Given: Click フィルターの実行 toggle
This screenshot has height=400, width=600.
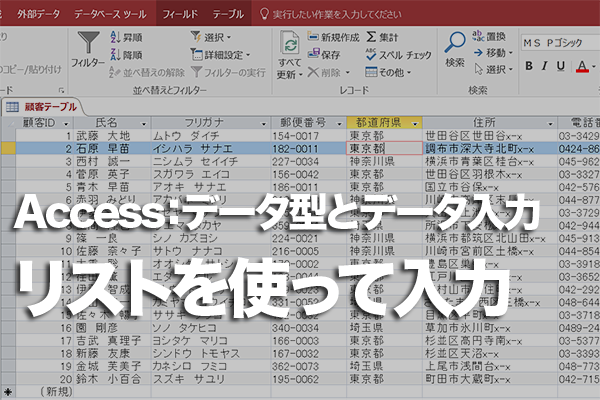Looking at the screenshot, I should [x=228, y=72].
